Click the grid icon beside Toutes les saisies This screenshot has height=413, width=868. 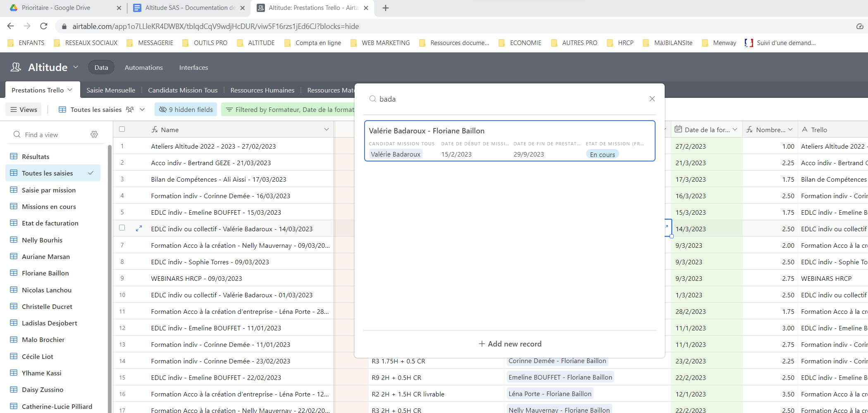(x=62, y=109)
